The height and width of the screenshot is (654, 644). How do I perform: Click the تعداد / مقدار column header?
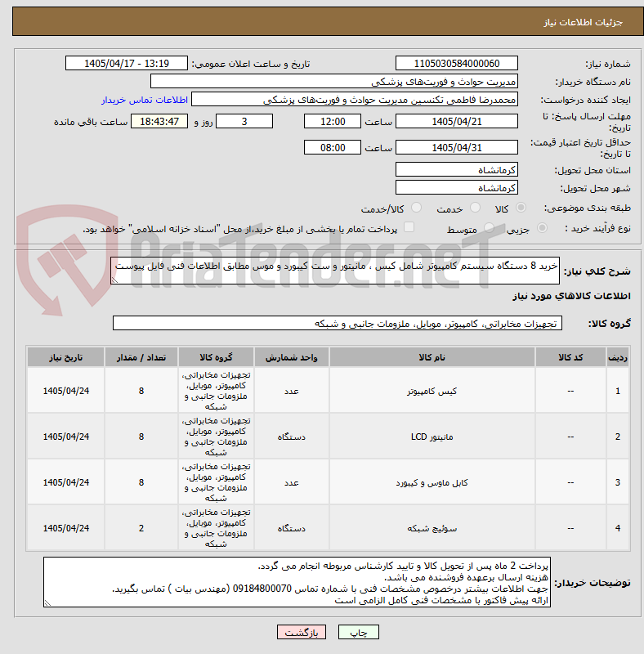coord(141,357)
